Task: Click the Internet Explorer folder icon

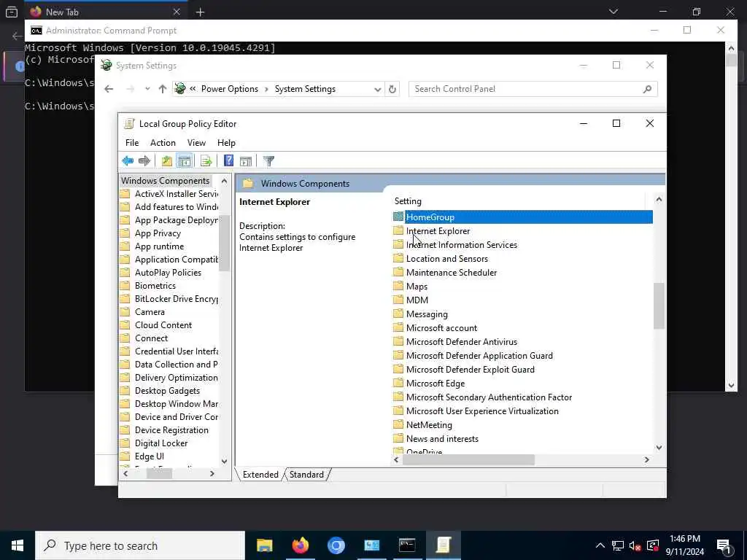Action: (398, 231)
